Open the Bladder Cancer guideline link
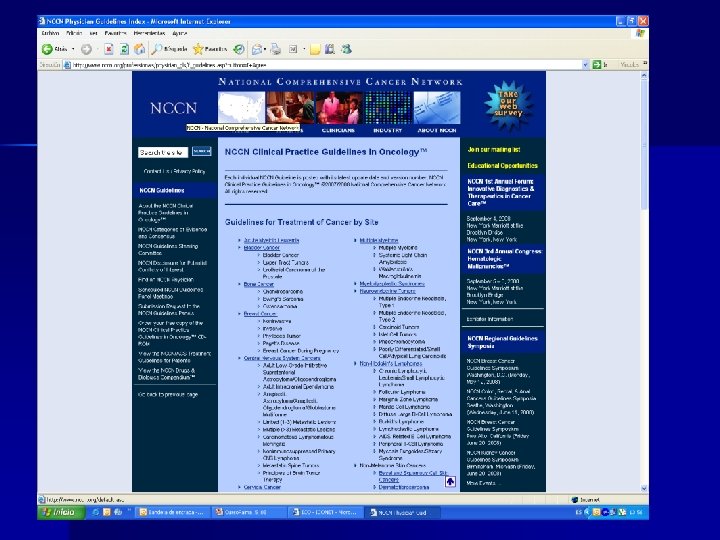This screenshot has width=720, height=540. tap(262, 248)
